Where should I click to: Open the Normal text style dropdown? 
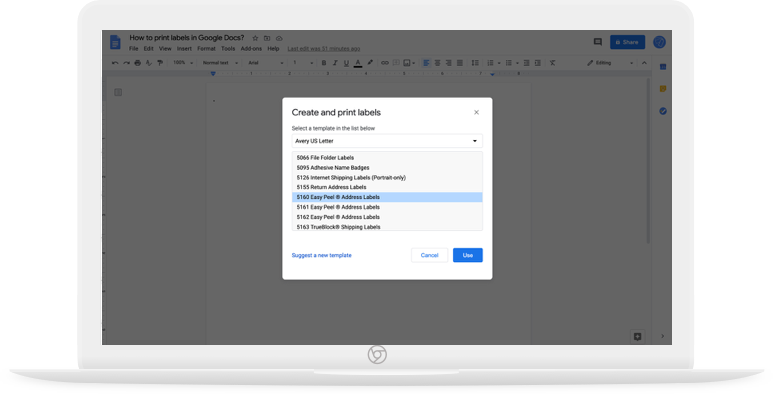[220, 63]
